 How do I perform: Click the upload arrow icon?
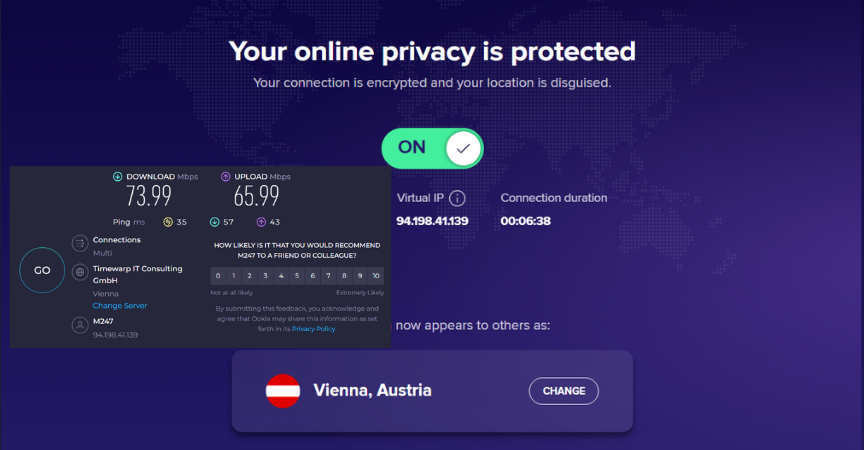(225, 177)
